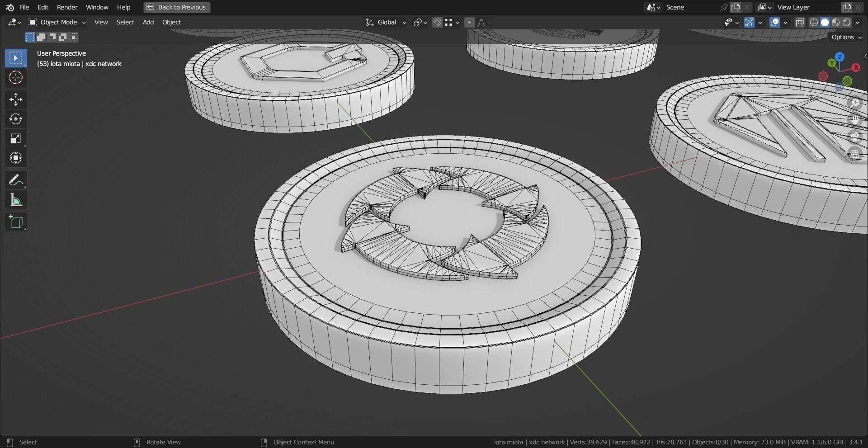Click the scene browse icon
The image size is (868, 448).
[x=653, y=7]
